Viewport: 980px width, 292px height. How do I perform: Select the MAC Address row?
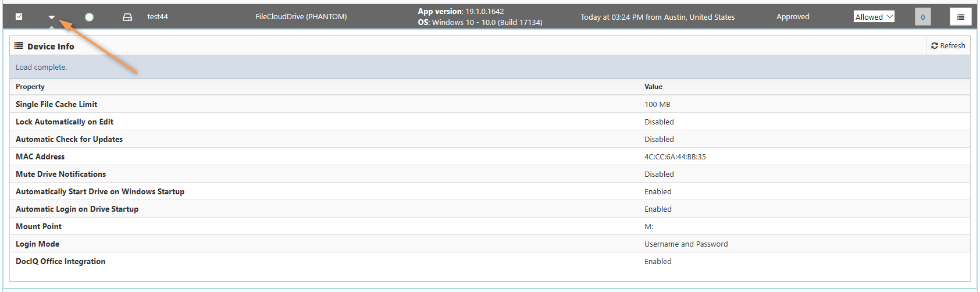click(40, 156)
